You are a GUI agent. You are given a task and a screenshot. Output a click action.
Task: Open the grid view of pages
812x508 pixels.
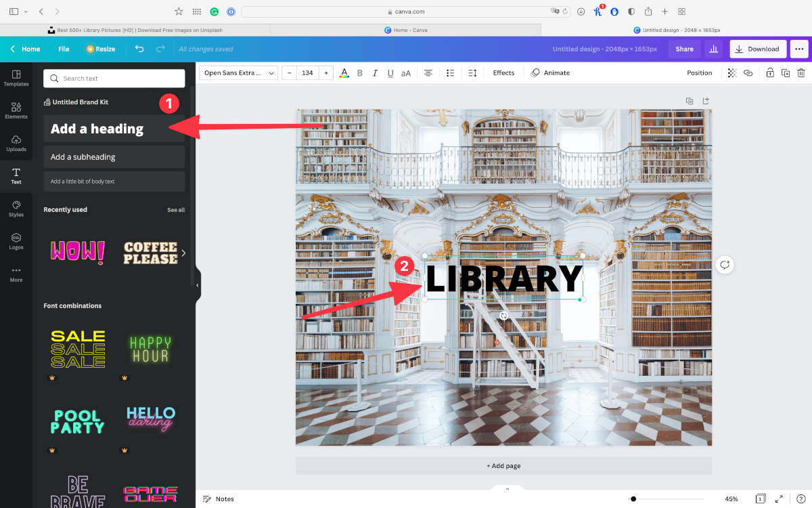click(761, 499)
